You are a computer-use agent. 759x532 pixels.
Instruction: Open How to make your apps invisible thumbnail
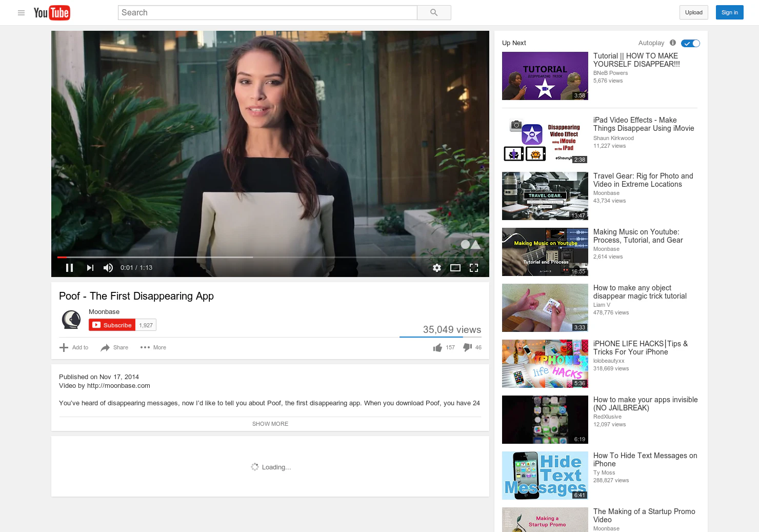[x=545, y=420]
